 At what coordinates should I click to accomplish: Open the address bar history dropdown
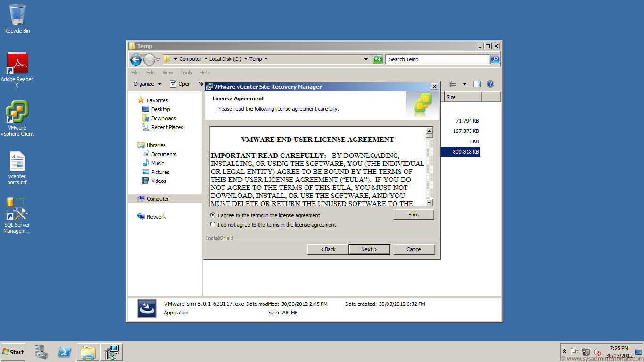(366, 59)
